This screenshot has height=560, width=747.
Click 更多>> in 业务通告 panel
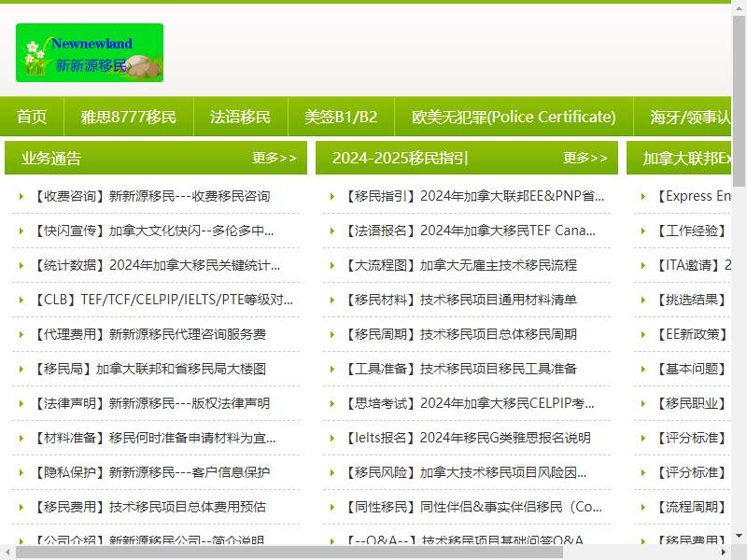275,158
